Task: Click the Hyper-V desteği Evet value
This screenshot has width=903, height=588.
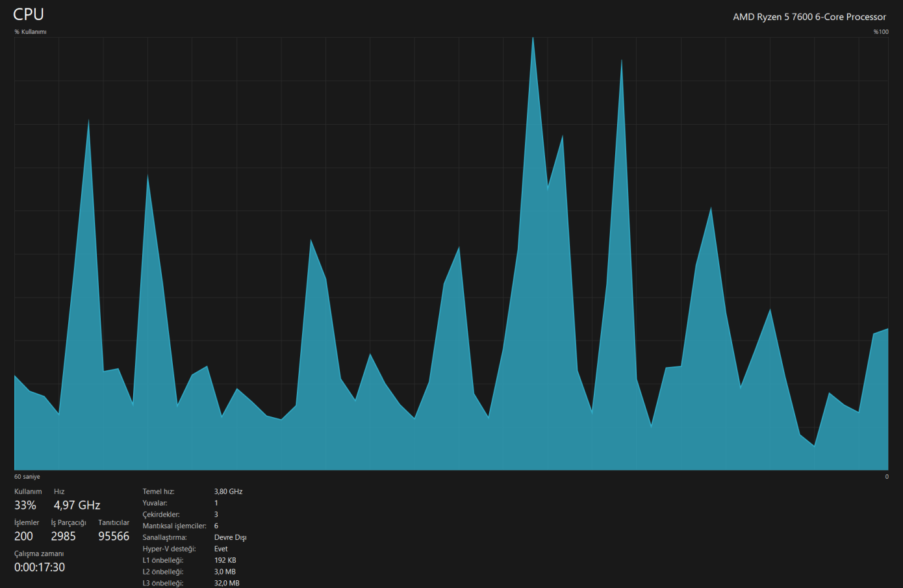Action: [x=221, y=549]
